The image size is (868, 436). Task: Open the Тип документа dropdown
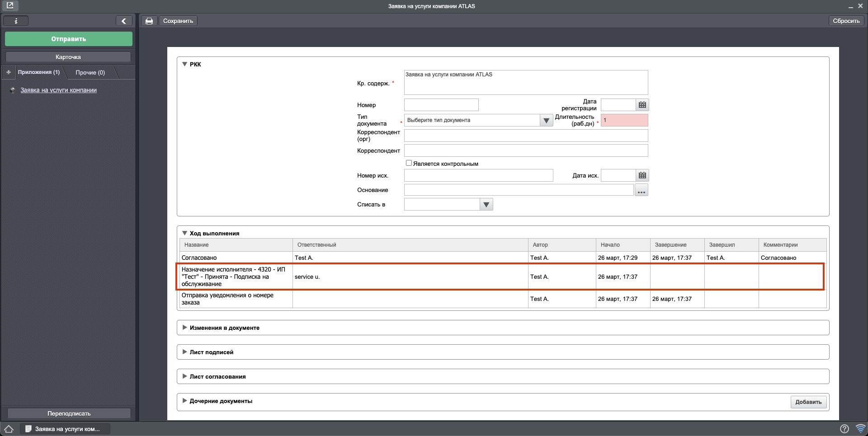546,120
